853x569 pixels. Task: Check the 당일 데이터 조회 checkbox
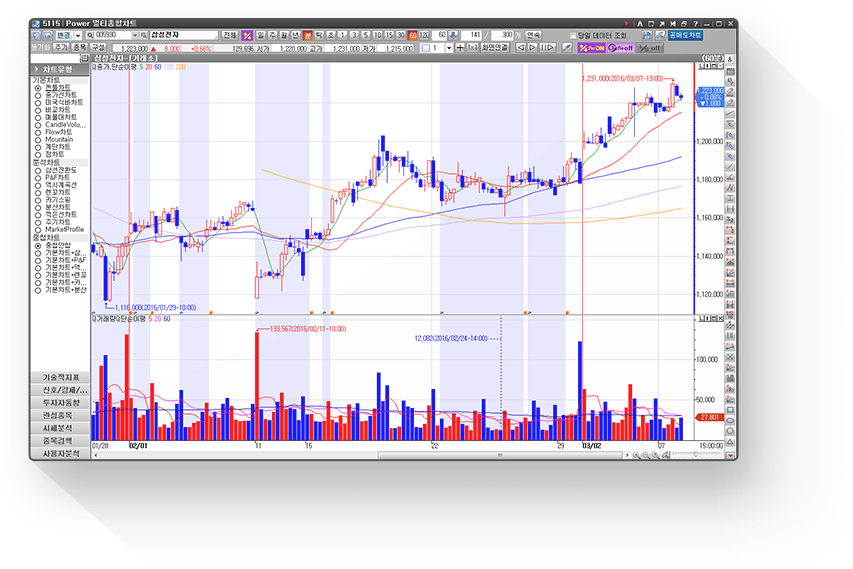[572, 35]
